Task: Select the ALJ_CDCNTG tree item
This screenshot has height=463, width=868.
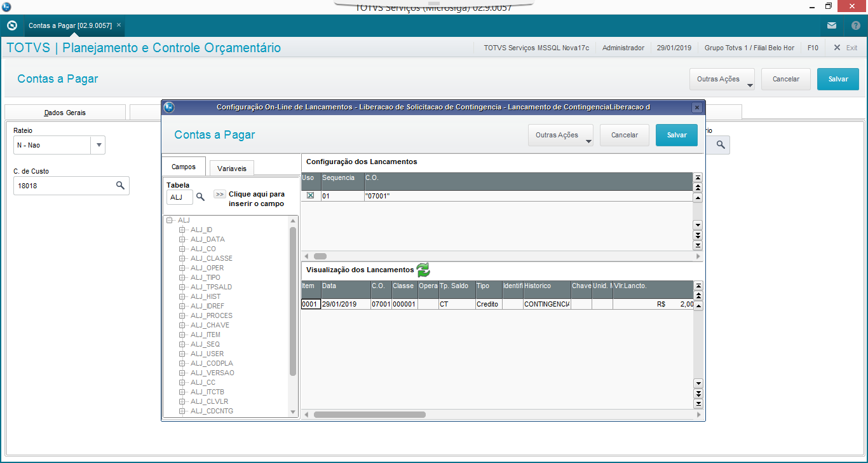Action: click(212, 411)
